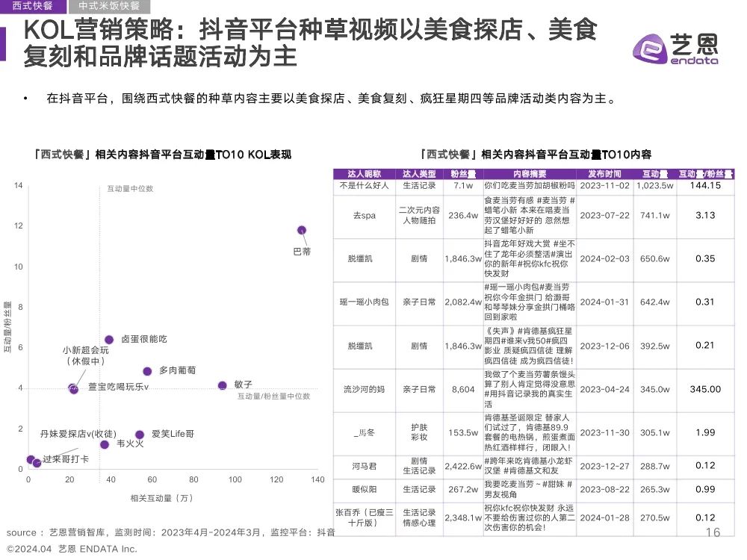
Task: Click the 2,422.6w fans cell
Action: point(463,466)
